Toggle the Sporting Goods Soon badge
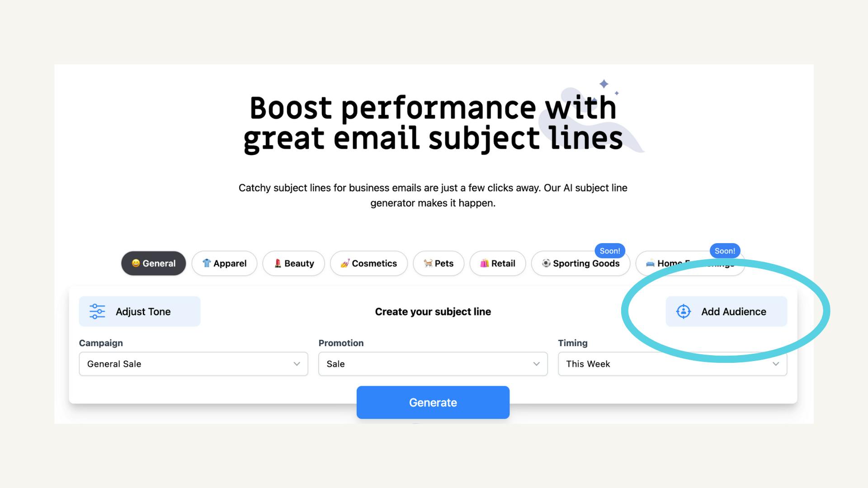 (x=609, y=250)
